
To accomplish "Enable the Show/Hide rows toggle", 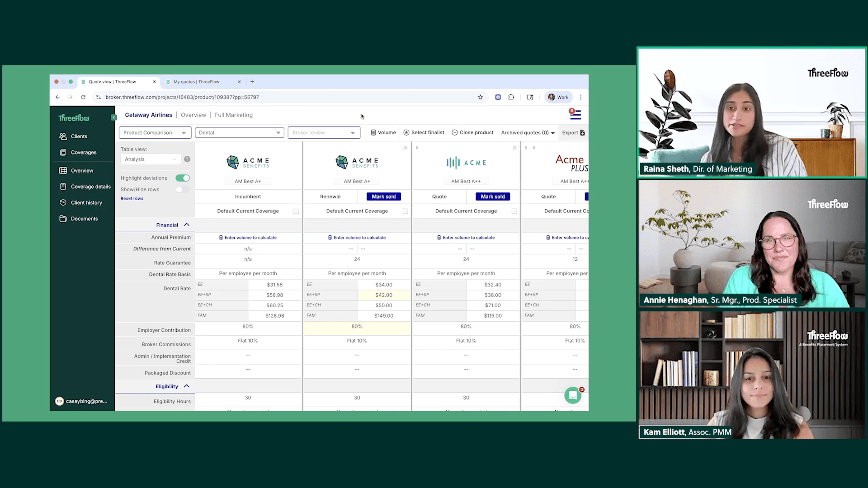I will (183, 190).
